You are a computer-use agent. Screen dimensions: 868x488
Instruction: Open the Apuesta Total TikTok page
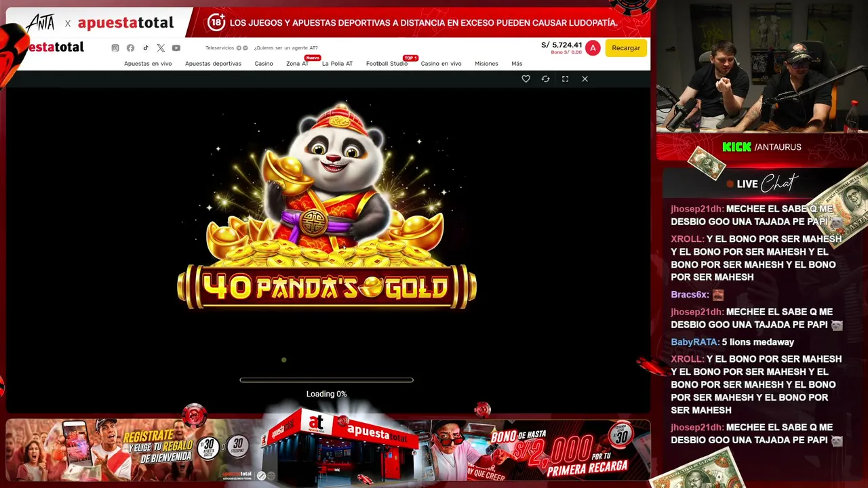tap(145, 48)
